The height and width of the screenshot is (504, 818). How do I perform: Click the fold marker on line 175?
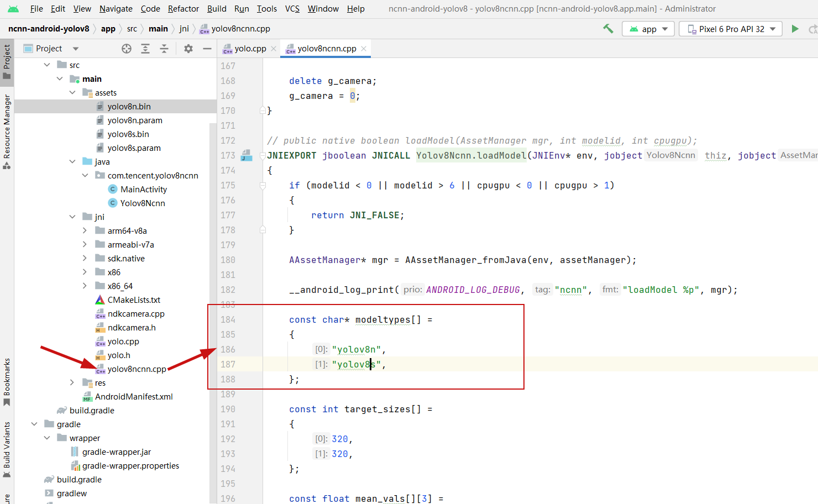[263, 185]
